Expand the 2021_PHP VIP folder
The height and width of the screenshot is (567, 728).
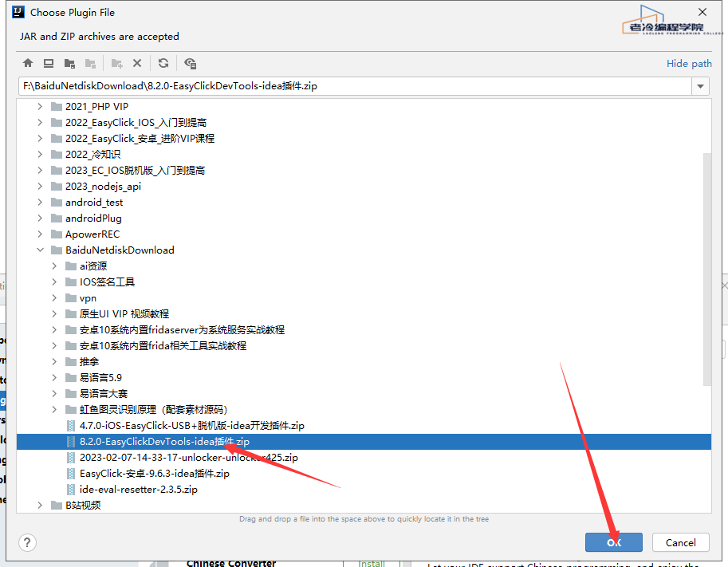[41, 106]
